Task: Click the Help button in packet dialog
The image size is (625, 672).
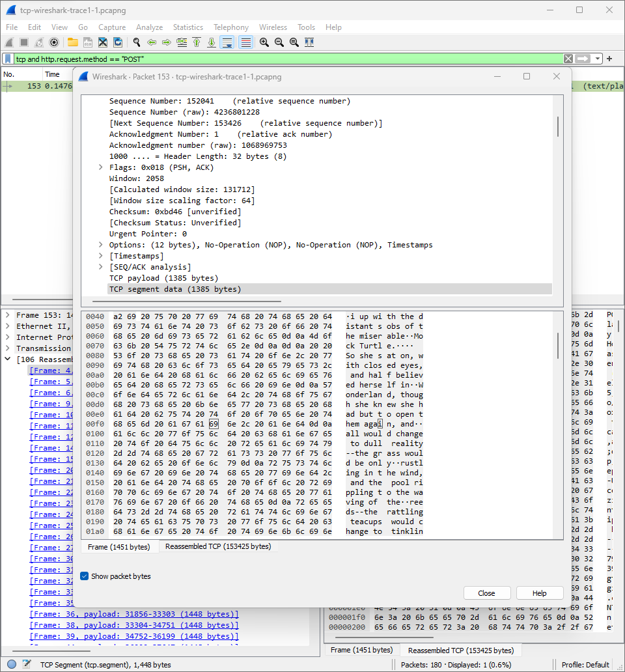Action: pos(539,593)
